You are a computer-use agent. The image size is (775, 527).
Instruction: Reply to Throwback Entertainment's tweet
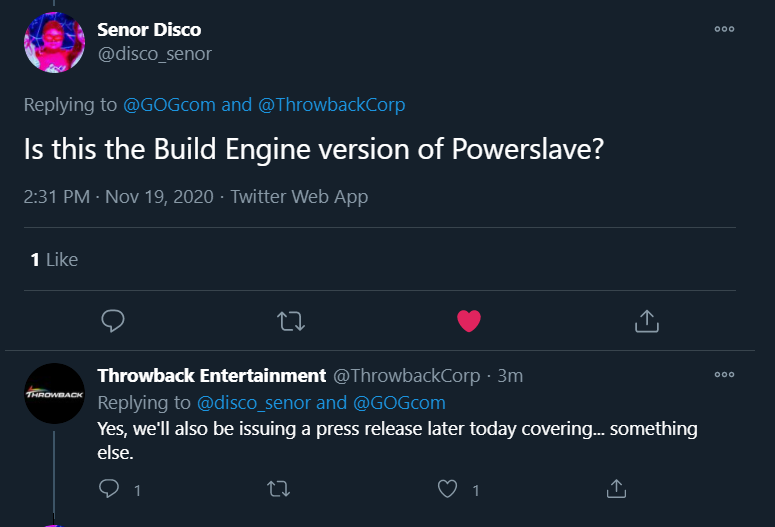point(109,489)
